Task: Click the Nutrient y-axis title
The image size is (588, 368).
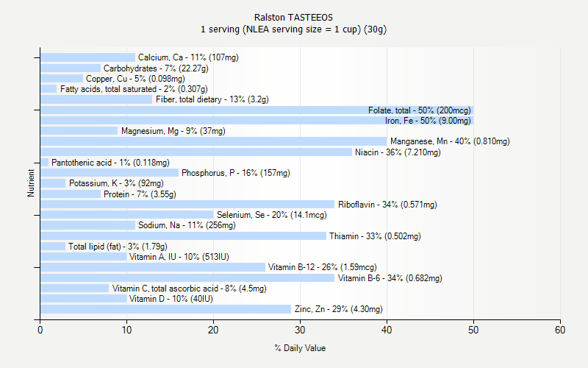Action: (32, 183)
